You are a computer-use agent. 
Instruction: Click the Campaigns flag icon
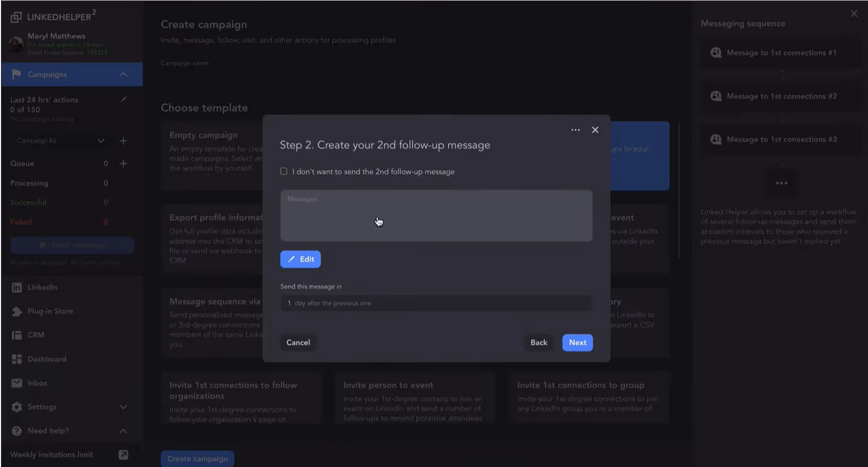[x=16, y=74]
